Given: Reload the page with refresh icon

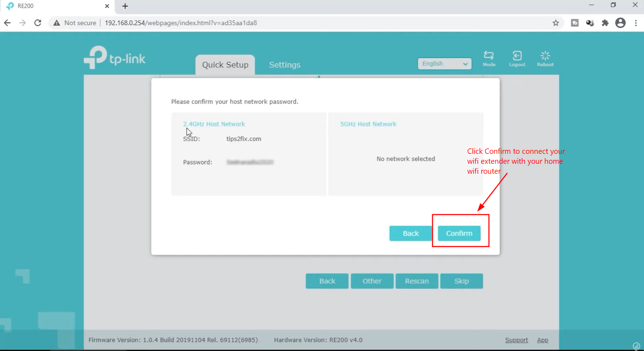Looking at the screenshot, I should click(x=38, y=23).
